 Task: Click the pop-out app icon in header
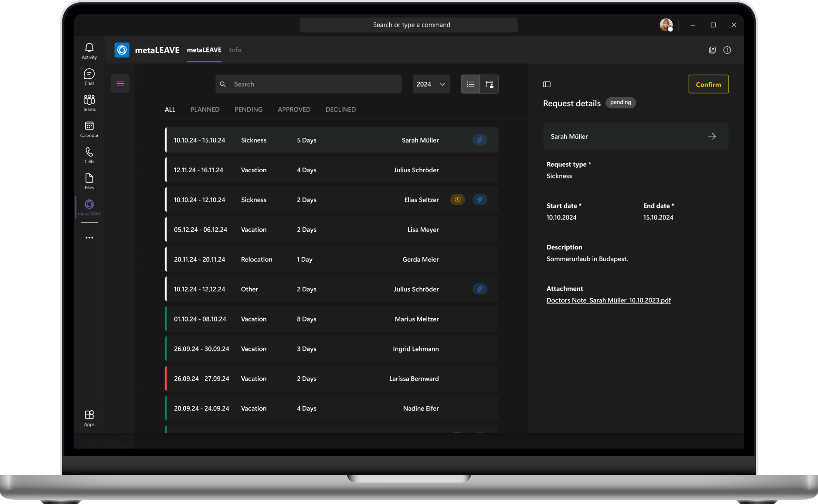point(712,50)
